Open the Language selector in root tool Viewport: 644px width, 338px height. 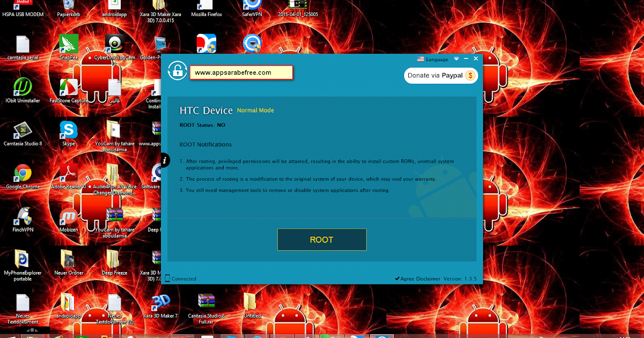click(x=437, y=60)
